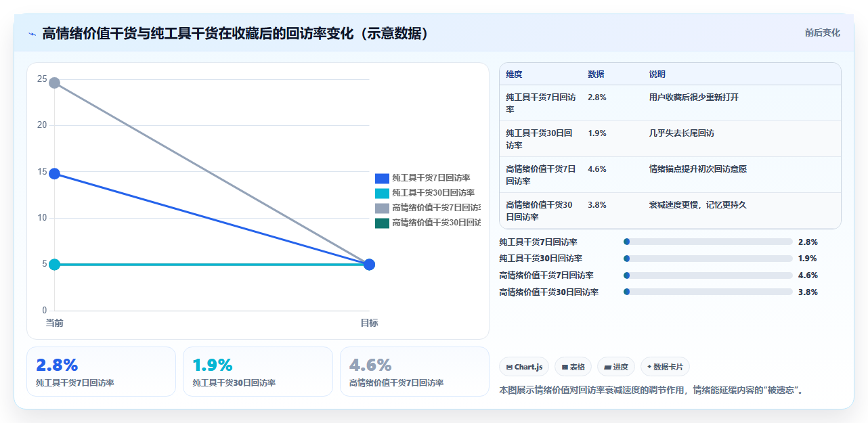868x423 pixels.
Task: Click the Chart.js tag chip
Action: [x=524, y=367]
